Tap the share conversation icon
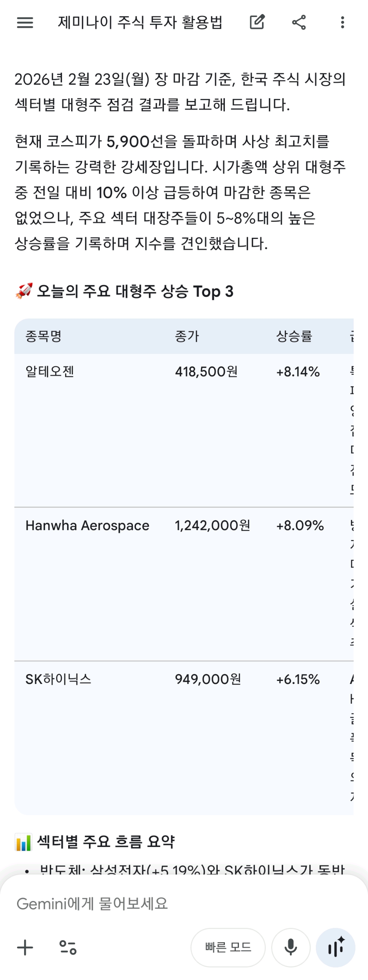This screenshot has width=368, height=980. (x=299, y=22)
